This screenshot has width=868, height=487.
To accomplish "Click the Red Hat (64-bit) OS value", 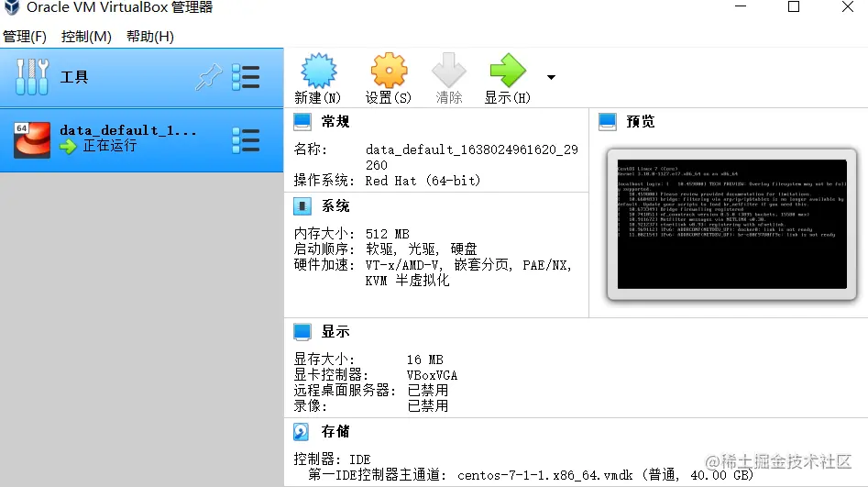I will click(x=423, y=181).
